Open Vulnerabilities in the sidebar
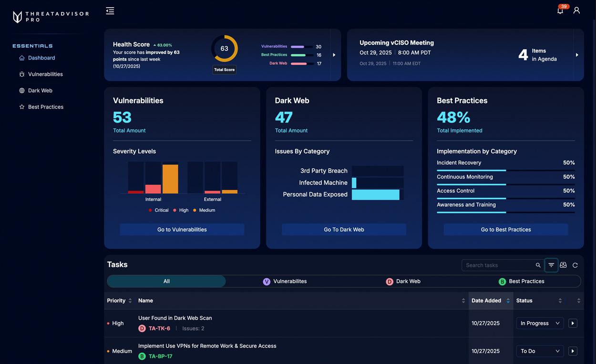This screenshot has width=596, height=364. [x=45, y=74]
